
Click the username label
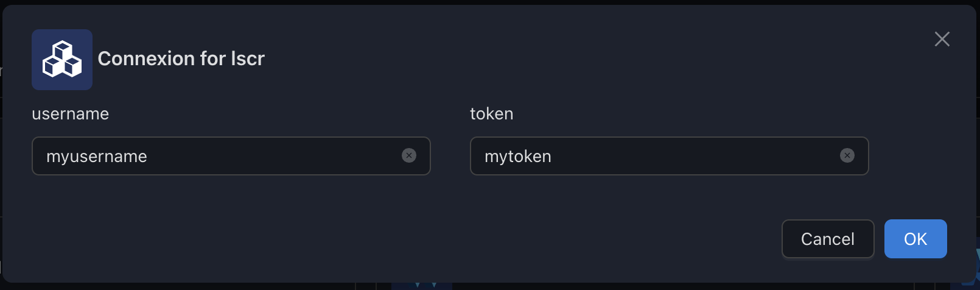(x=71, y=114)
